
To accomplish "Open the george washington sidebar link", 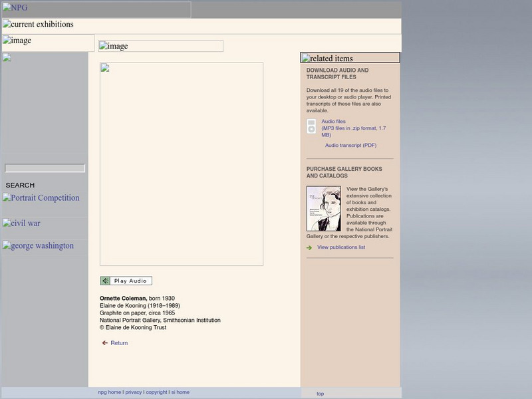I will point(39,246).
